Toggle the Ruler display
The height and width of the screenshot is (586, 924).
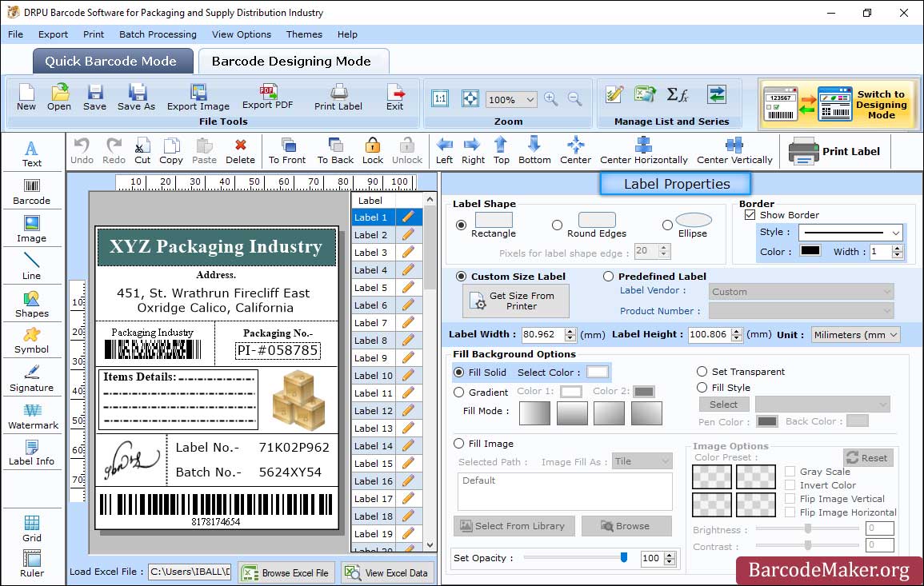32,564
